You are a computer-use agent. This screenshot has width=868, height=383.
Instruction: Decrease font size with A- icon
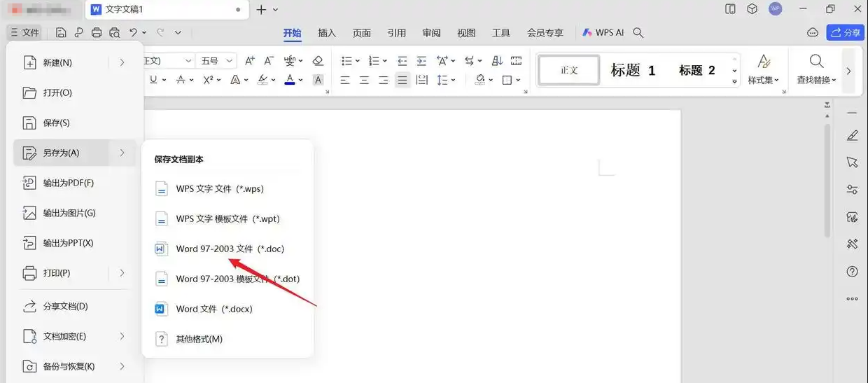click(x=269, y=61)
